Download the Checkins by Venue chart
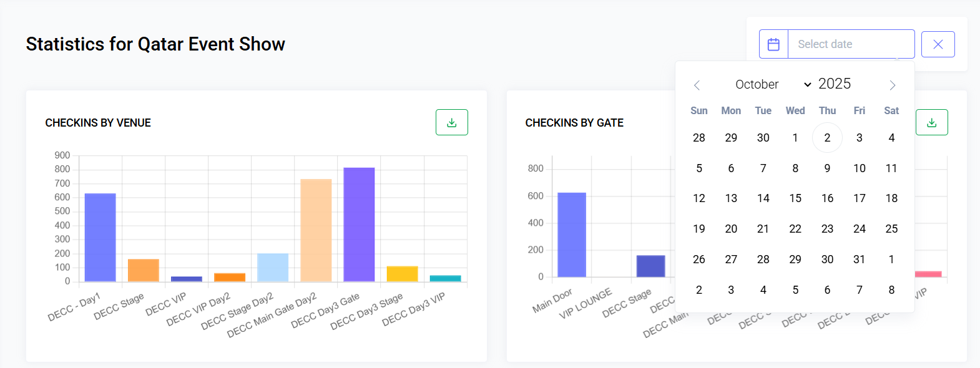 451,122
